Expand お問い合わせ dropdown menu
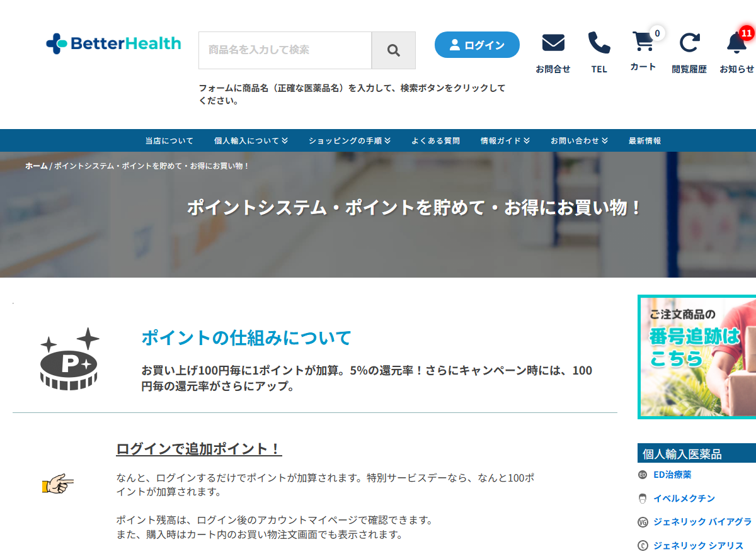The image size is (756, 554). [x=579, y=141]
